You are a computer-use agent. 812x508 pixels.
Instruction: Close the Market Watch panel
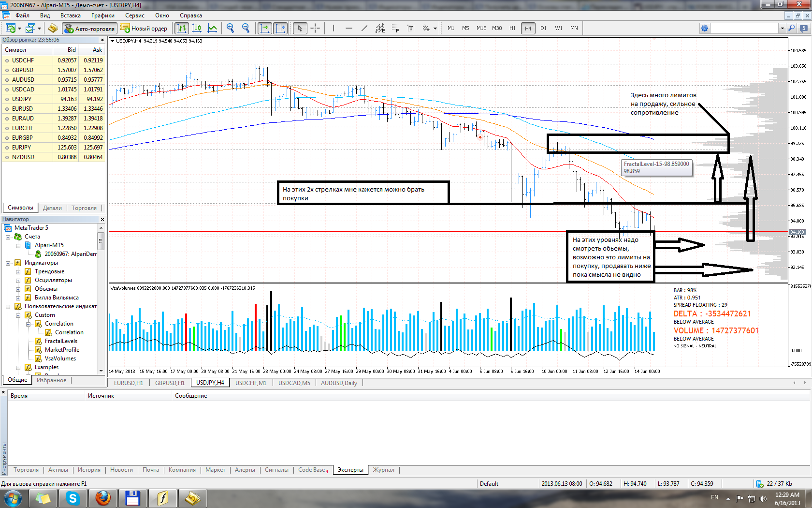tap(102, 40)
